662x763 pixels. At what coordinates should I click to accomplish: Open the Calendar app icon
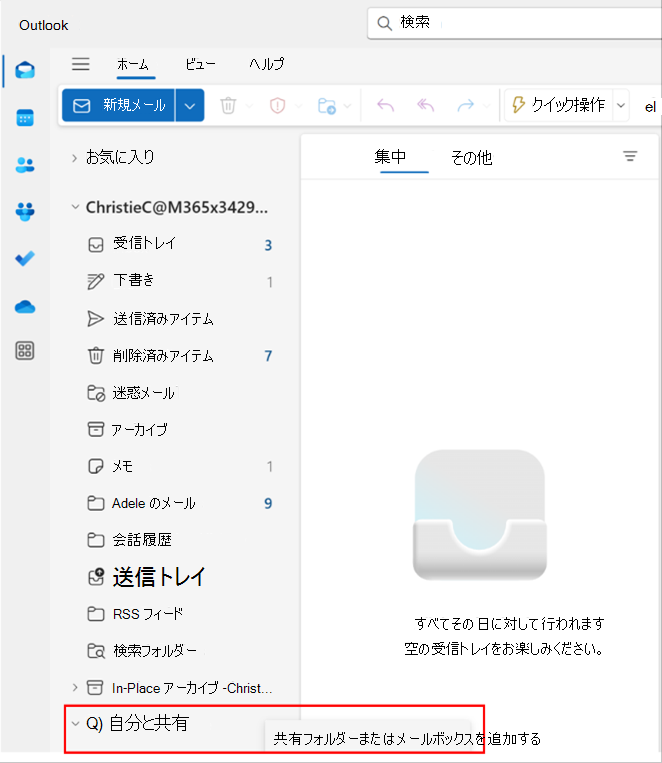[25, 118]
